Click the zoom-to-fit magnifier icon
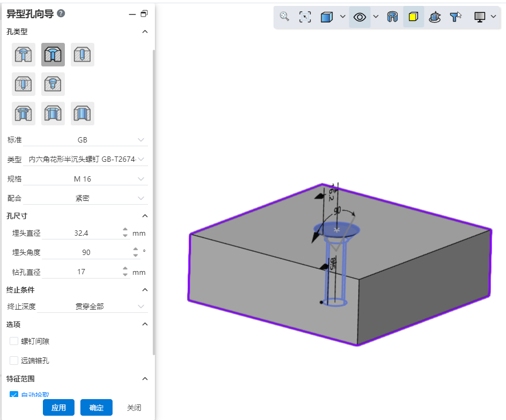Image resolution: width=506 pixels, height=420 pixels. tap(285, 17)
